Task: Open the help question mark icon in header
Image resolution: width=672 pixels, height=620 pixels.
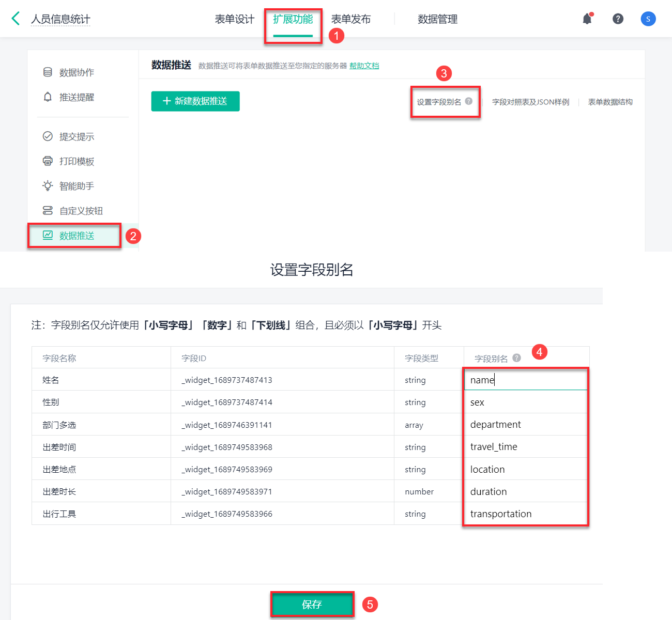Action: [x=618, y=19]
